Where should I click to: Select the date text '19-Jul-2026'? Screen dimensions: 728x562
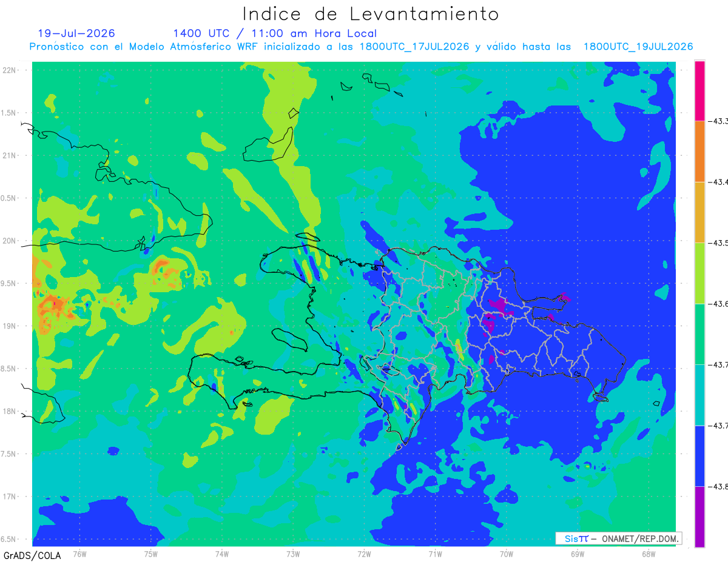pos(76,33)
